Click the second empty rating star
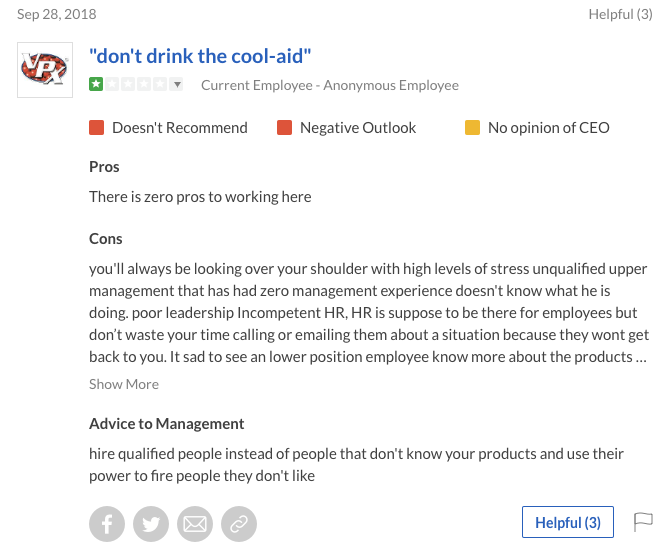The image size is (661, 544). [128, 84]
